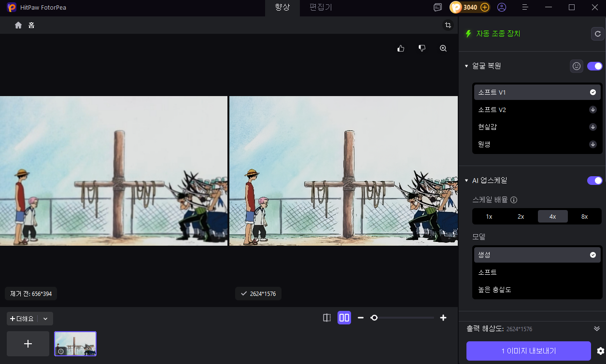The width and height of the screenshot is (606, 364).
Task: Click the large add image tile
Action: tap(28, 344)
